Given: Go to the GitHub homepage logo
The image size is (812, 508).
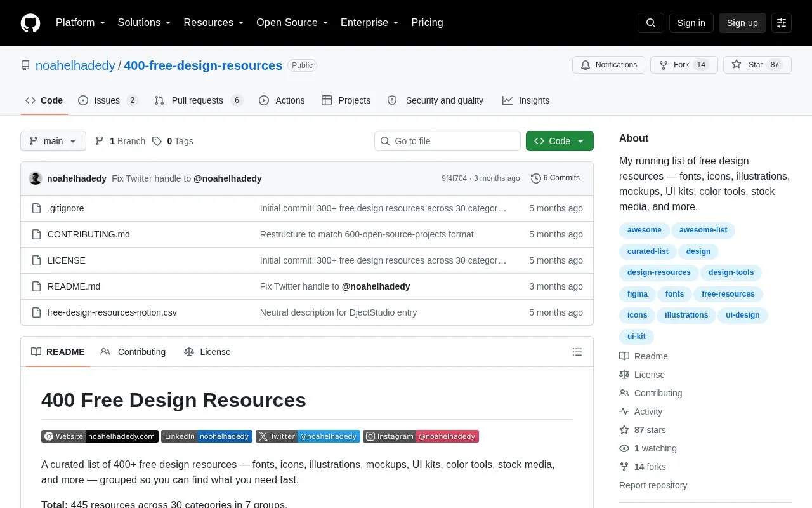Looking at the screenshot, I should click(30, 23).
